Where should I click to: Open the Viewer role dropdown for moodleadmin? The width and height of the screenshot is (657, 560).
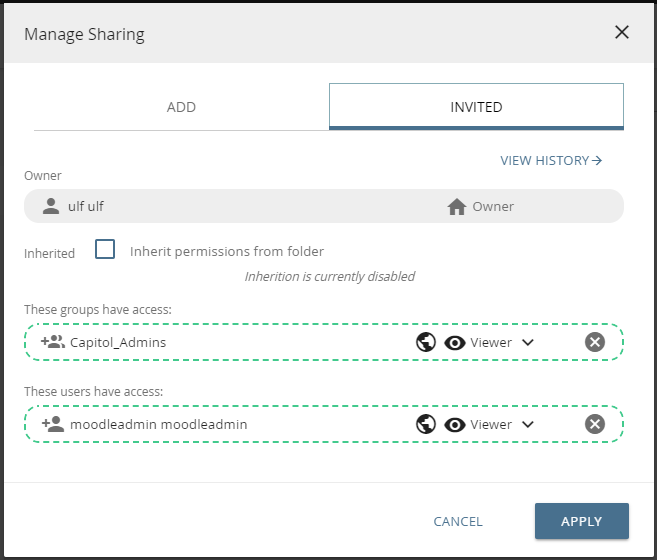[x=528, y=424]
